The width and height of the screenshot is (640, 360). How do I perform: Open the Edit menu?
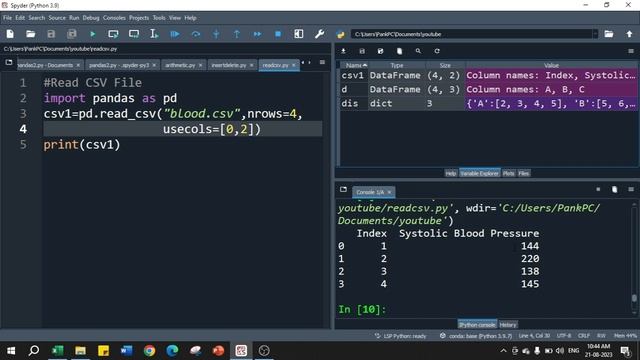click(x=20, y=18)
